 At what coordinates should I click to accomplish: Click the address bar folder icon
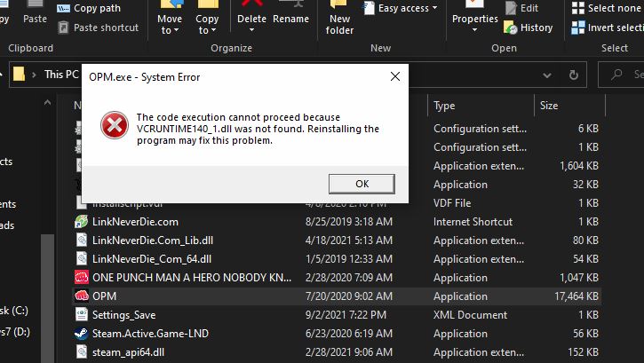tap(19, 75)
